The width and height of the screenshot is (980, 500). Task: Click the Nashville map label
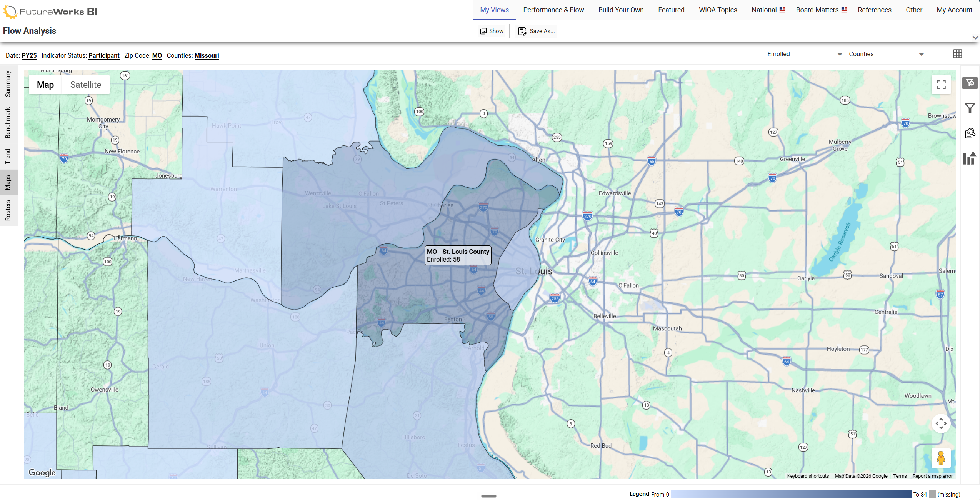803,390
